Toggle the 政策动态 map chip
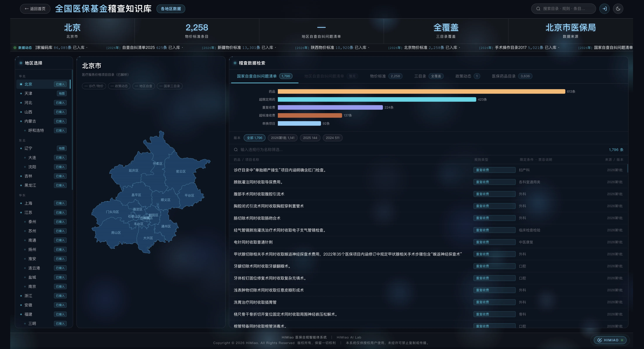This screenshot has height=349, width=644. tap(119, 86)
